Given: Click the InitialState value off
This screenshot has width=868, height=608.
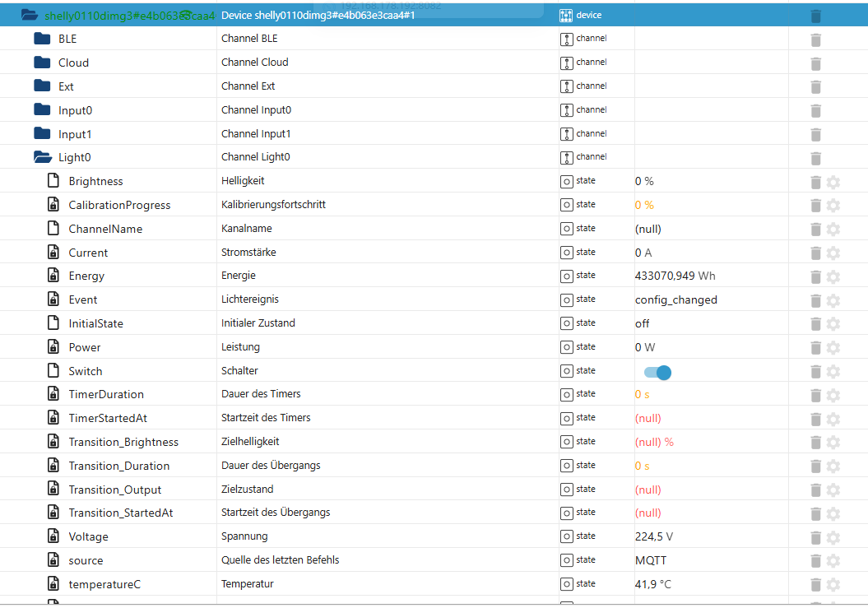Looking at the screenshot, I should pyautogui.click(x=642, y=323).
